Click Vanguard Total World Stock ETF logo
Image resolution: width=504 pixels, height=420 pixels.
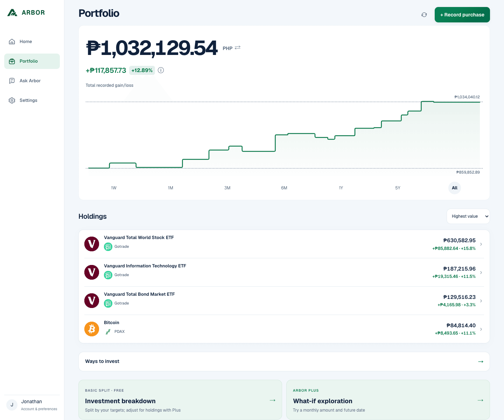tap(92, 244)
